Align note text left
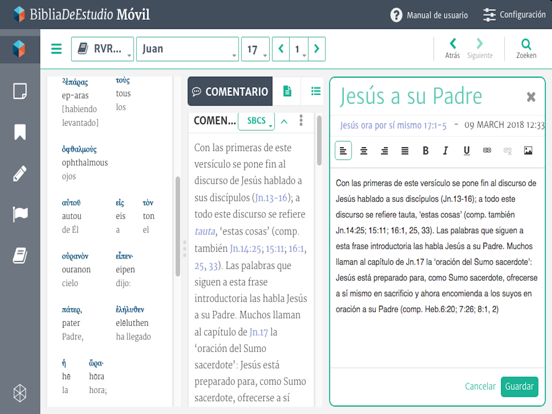The width and height of the screenshot is (552, 414). 343,151
